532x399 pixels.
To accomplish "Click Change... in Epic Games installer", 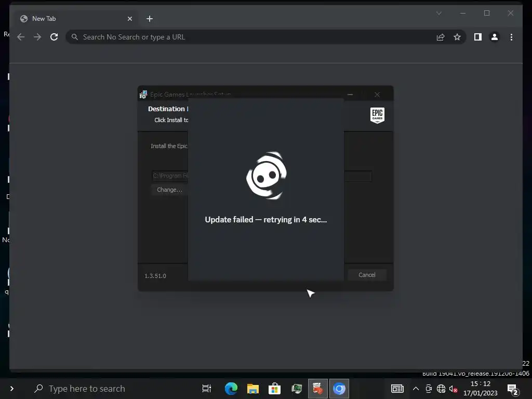I will pos(169,190).
